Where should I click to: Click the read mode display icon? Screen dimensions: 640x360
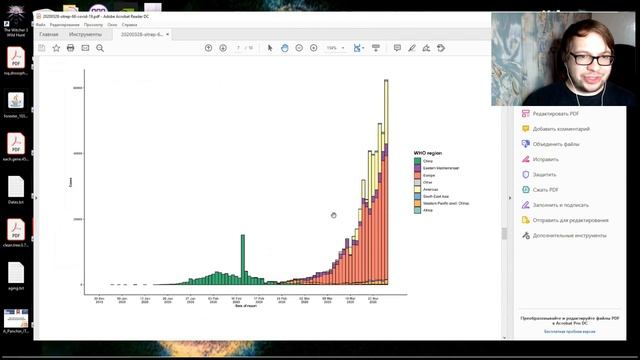[376, 48]
